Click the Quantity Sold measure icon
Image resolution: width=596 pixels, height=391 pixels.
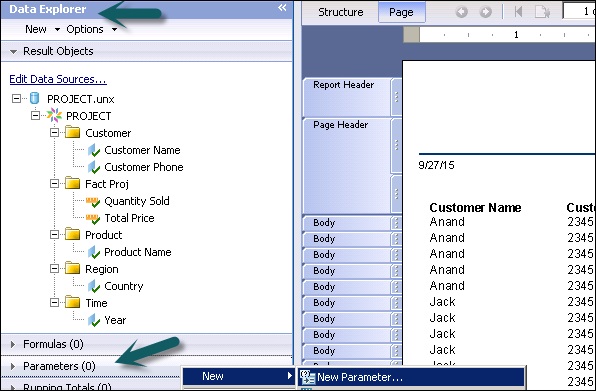93,201
